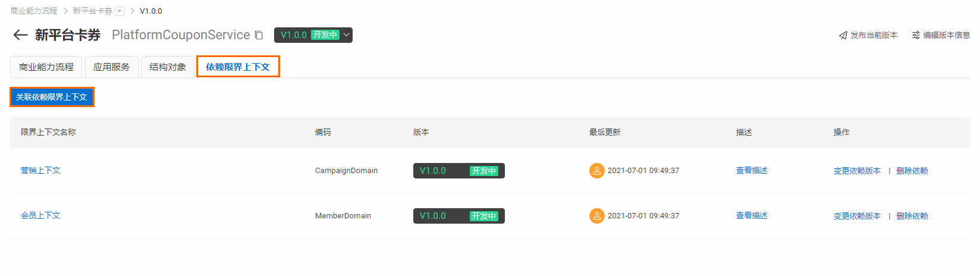Viewport: 980px width, 276px height.
Task: Copy PlatformCouponService name via copy icon
Action: 259,35
